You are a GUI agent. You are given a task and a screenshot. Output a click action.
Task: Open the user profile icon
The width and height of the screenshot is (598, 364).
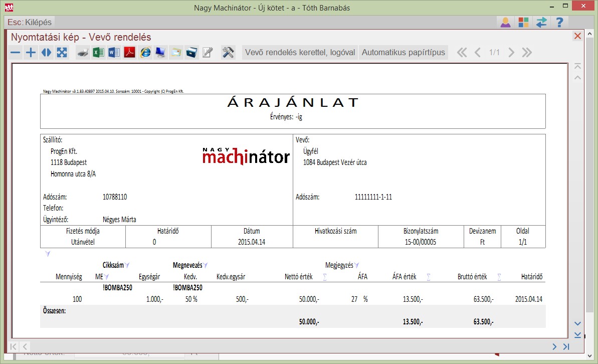pyautogui.click(x=505, y=23)
